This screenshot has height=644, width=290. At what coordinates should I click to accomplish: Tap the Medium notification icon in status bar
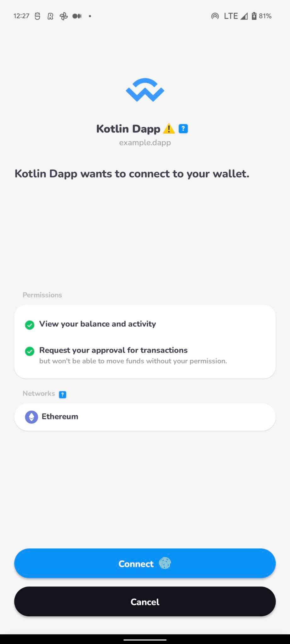pos(77,16)
